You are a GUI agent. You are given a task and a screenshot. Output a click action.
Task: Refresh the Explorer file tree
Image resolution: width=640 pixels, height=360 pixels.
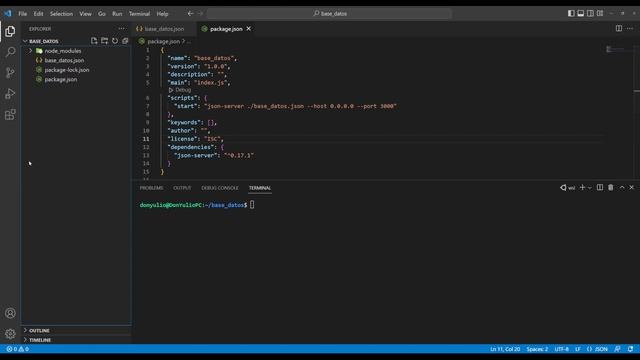pos(115,41)
